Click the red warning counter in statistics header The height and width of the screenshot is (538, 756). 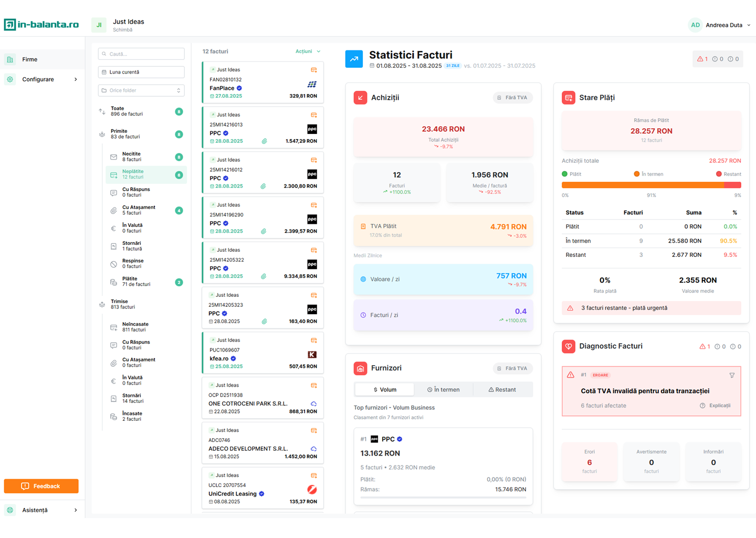tap(702, 59)
